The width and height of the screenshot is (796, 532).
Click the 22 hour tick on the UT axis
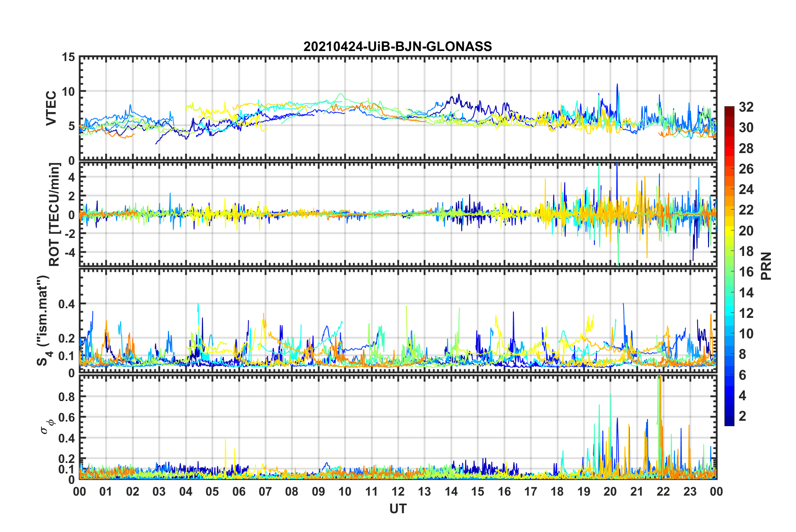point(663,491)
